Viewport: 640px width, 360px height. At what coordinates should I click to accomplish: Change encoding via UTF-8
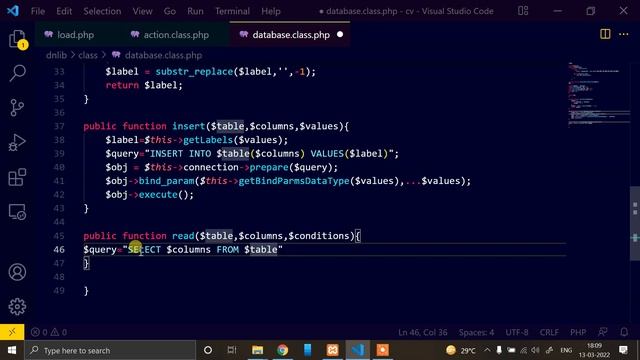[x=517, y=332]
